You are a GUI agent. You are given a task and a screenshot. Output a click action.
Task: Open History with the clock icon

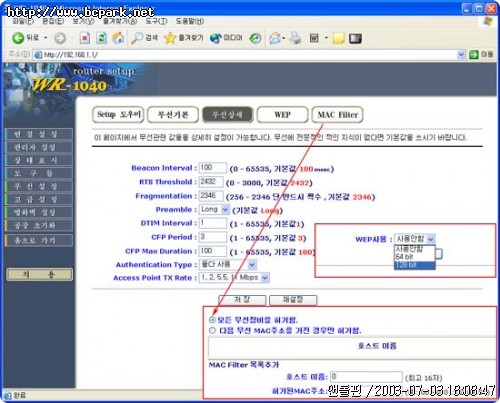pyautogui.click(x=255, y=38)
